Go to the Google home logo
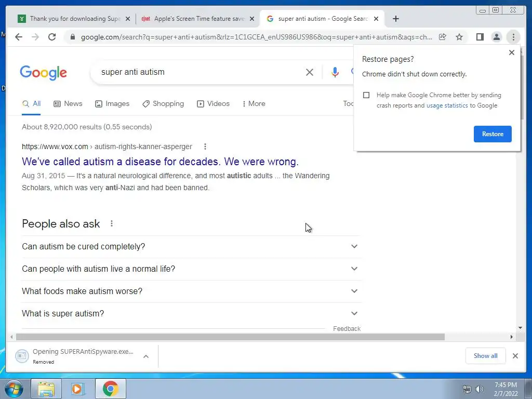Image resolution: width=532 pixels, height=399 pixels. (44, 73)
